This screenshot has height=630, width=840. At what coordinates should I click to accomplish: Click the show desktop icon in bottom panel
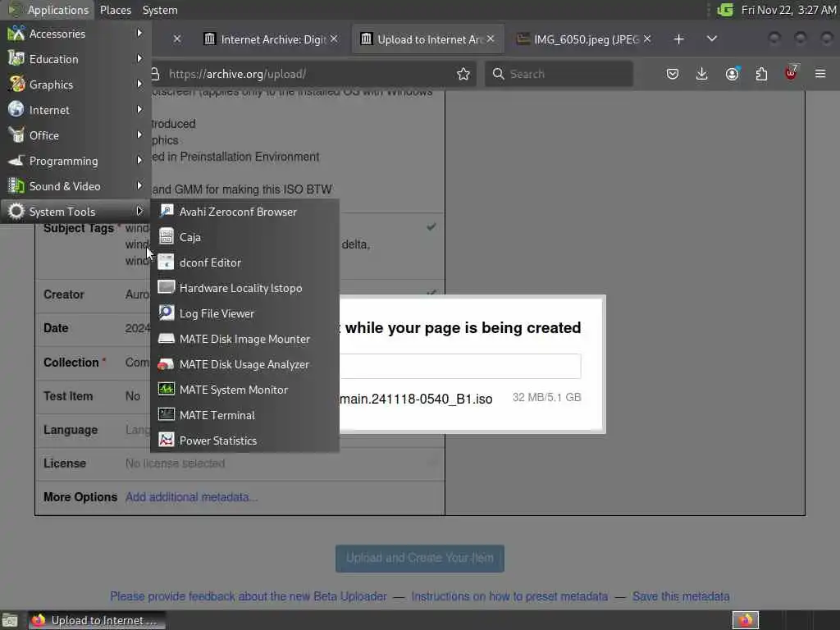pos(10,620)
